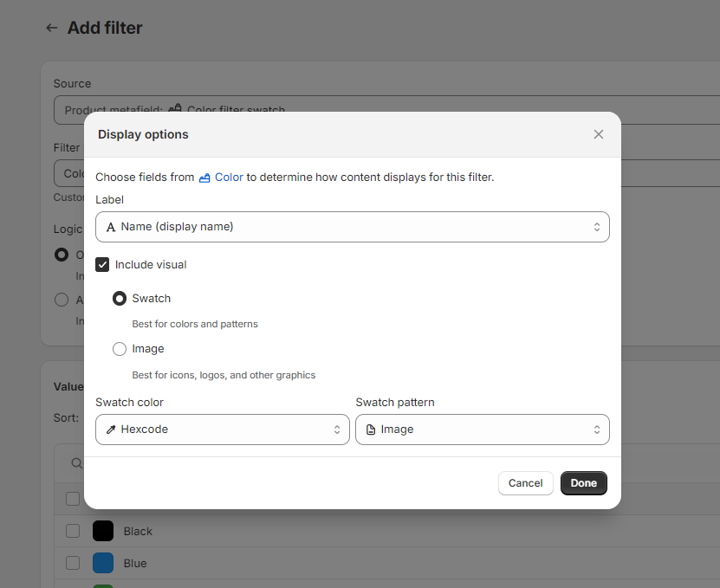The width and height of the screenshot is (720, 588).
Task: Tick the checkbox in the Blue row
Action: (73, 563)
